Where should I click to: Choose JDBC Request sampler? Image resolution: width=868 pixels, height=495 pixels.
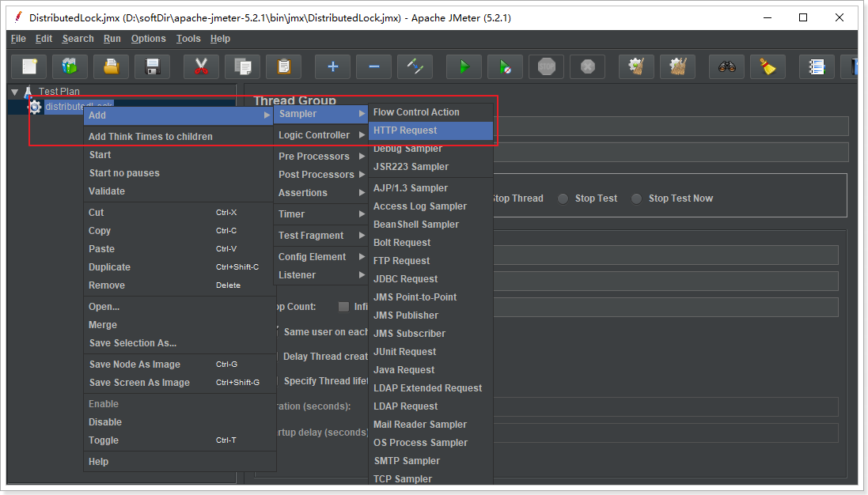click(x=430, y=279)
